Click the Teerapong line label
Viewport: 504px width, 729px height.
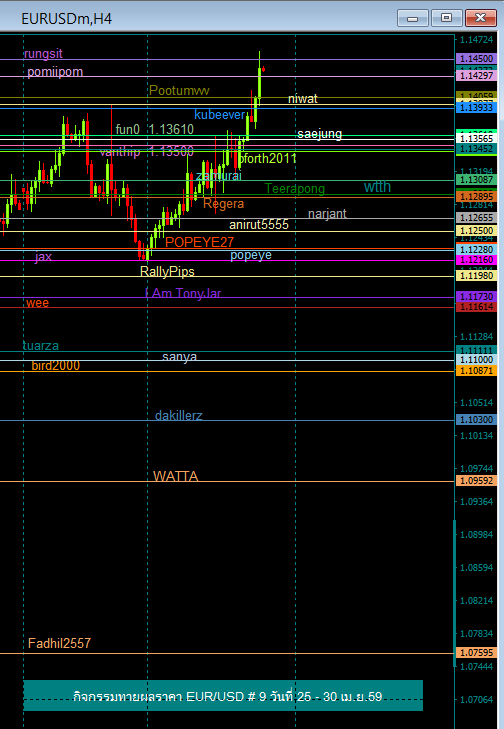pyautogui.click(x=295, y=188)
